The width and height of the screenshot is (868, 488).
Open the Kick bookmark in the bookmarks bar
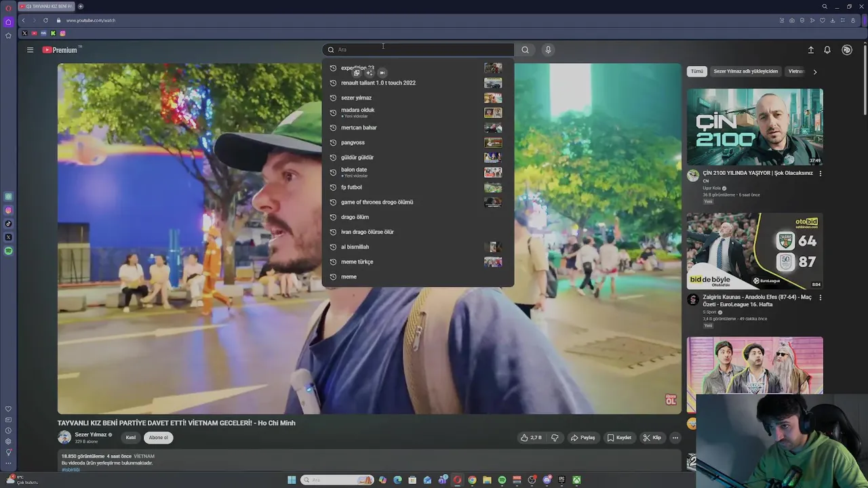click(53, 33)
